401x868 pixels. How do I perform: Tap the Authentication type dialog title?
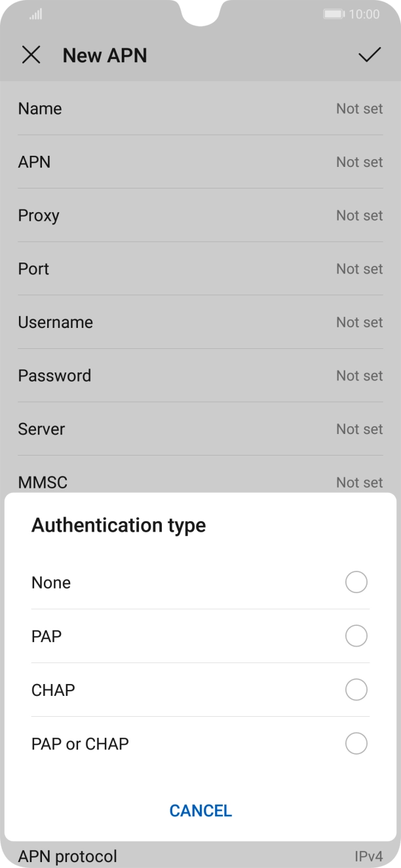pos(119,525)
